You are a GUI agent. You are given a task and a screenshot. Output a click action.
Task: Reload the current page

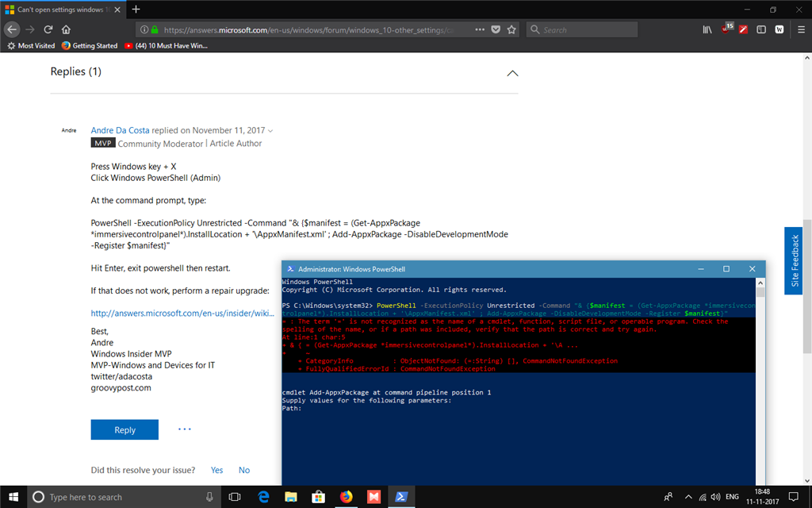[48, 29]
